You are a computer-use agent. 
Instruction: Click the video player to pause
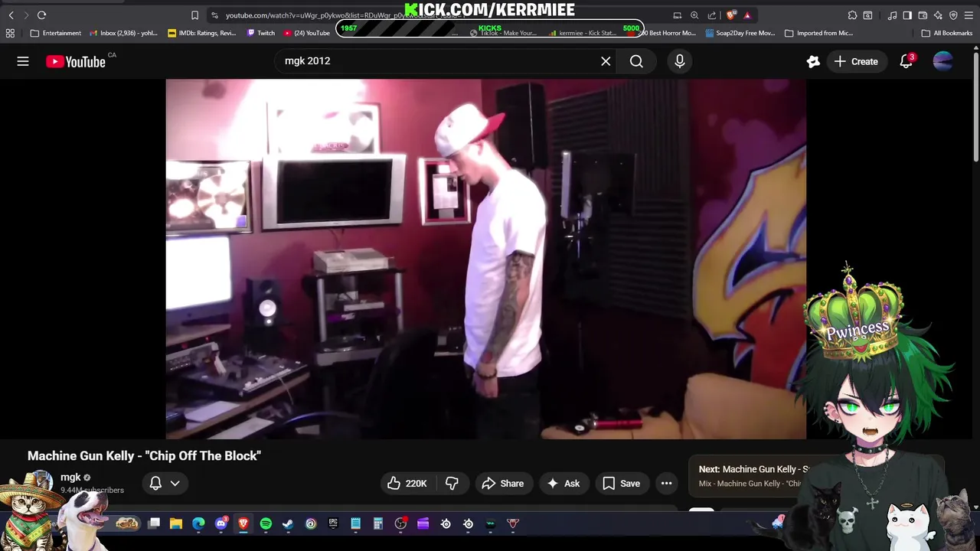485,259
